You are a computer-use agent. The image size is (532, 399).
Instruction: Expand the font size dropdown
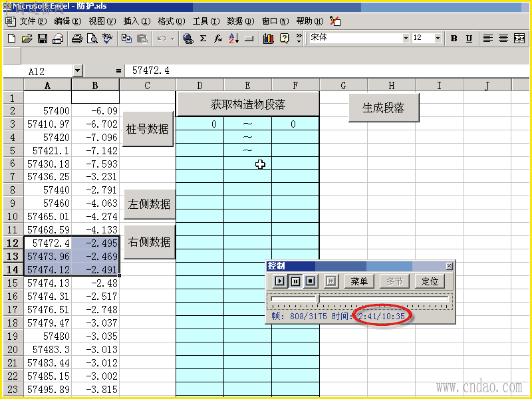coord(438,38)
